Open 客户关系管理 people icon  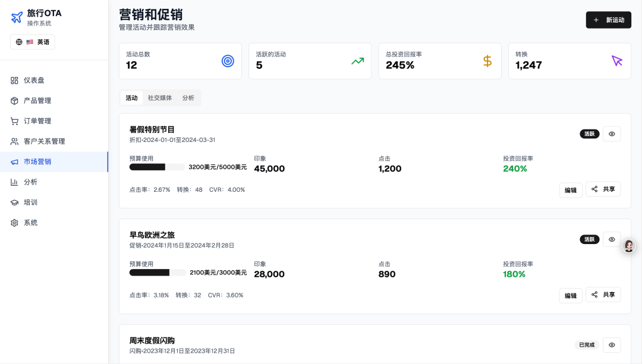point(14,141)
